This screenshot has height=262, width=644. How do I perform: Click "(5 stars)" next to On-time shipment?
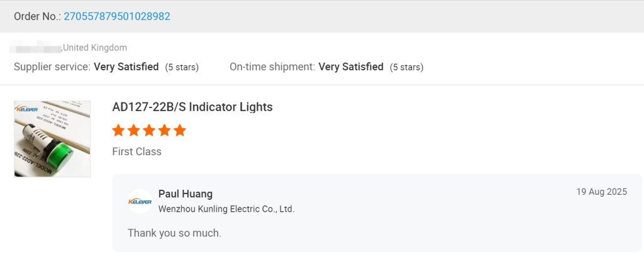coord(406,67)
